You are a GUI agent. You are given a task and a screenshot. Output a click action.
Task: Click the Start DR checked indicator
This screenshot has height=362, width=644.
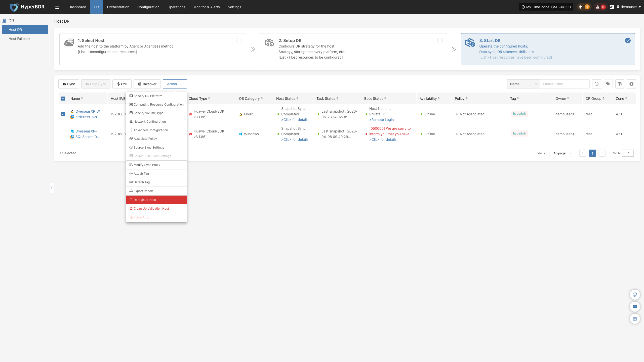pyautogui.click(x=628, y=40)
